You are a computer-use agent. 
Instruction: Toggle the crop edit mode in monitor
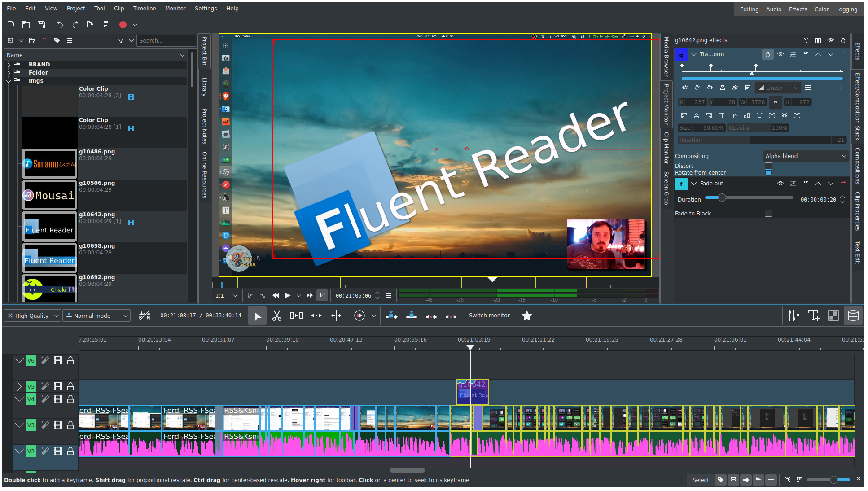[322, 295]
